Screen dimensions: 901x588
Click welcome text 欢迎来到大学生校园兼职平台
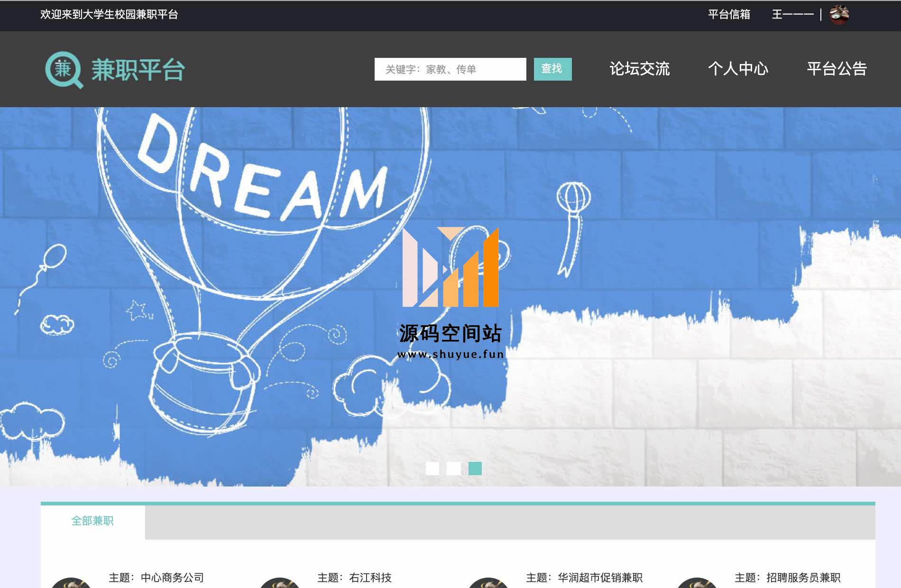pyautogui.click(x=109, y=15)
